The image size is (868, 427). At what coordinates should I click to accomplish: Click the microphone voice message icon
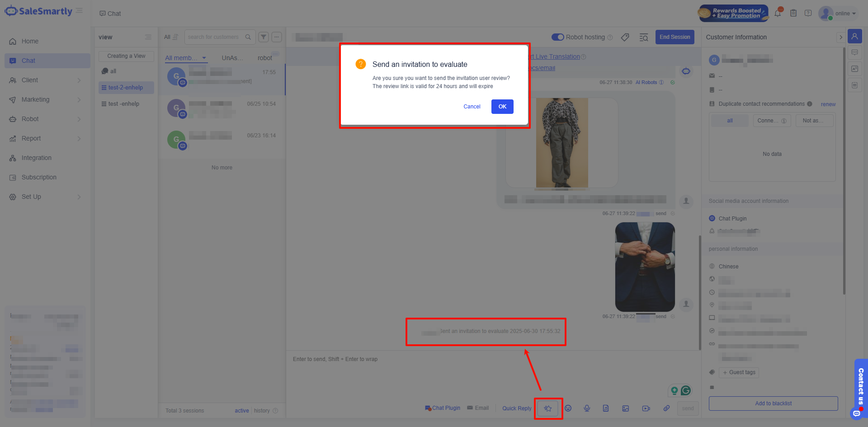point(587,408)
